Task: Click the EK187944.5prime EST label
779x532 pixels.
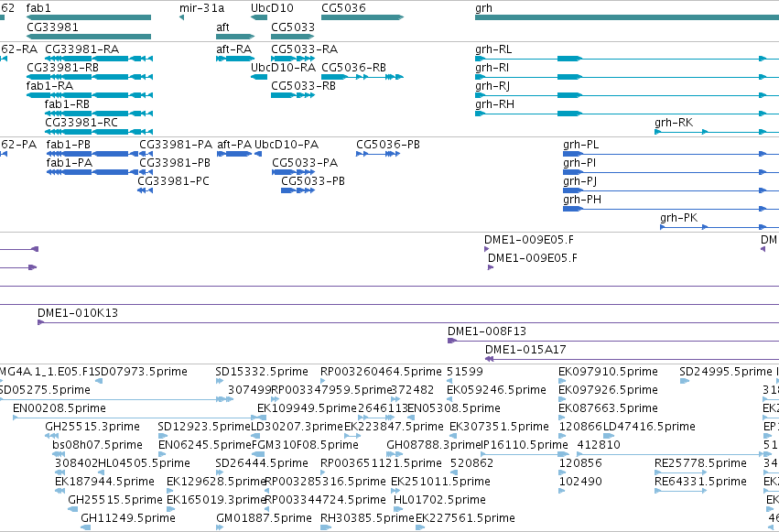Action: tap(105, 483)
